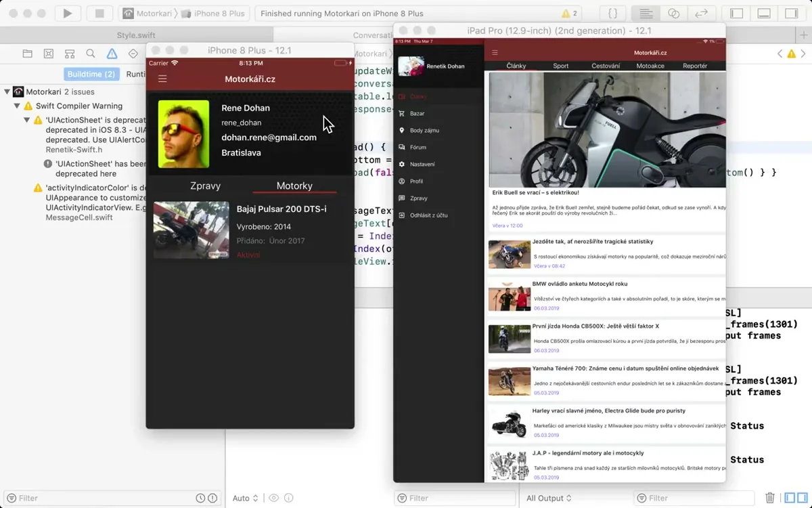Toggle the Debug area visibility
The width and height of the screenshot is (812, 508).
764,13
